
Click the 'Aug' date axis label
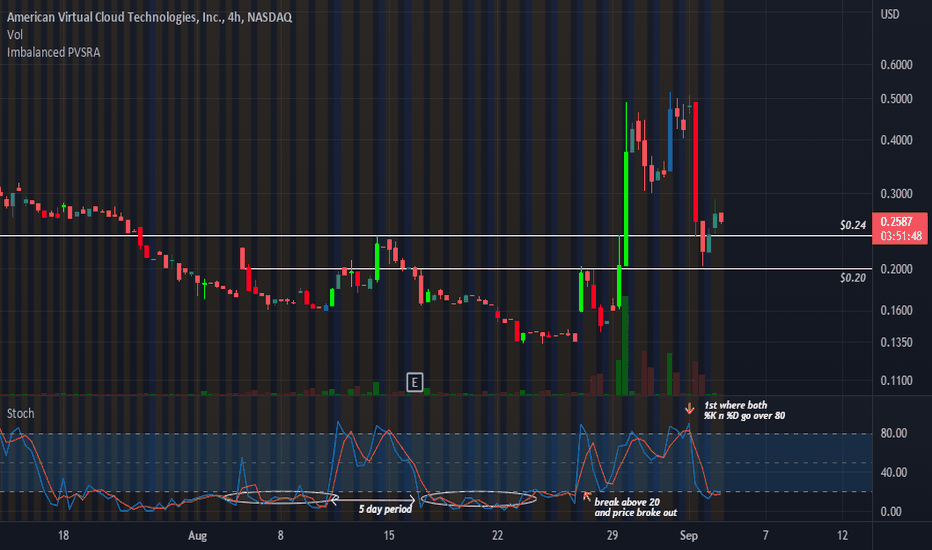coord(197,536)
